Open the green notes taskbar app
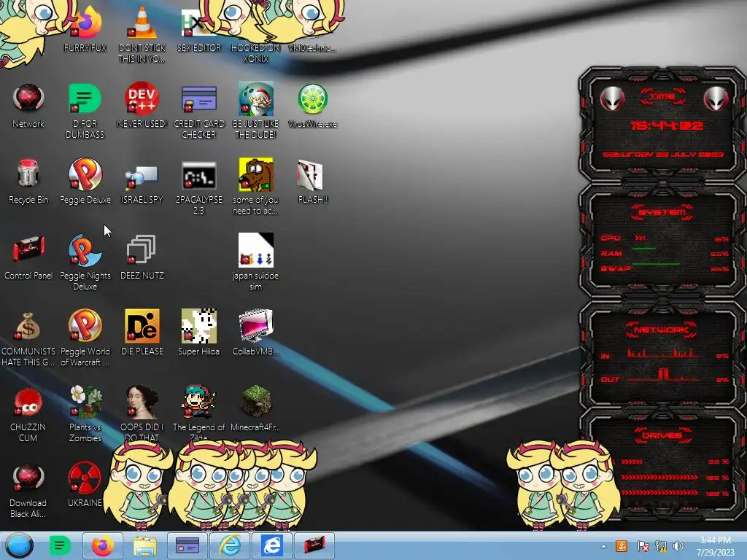Image resolution: width=747 pixels, height=560 pixels. [x=60, y=545]
